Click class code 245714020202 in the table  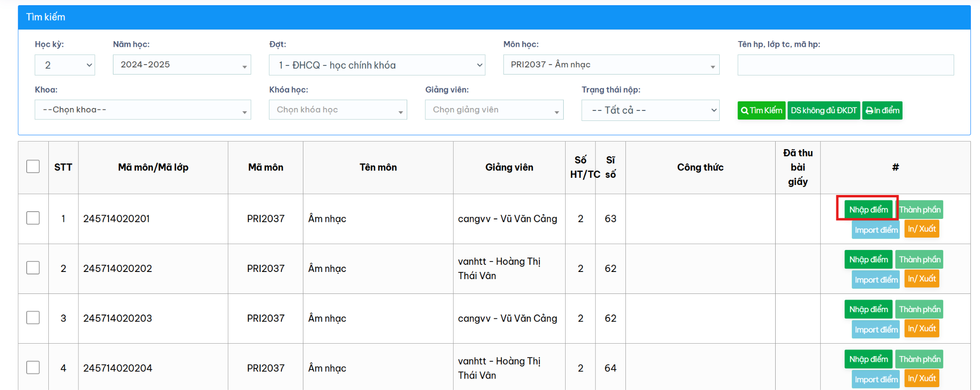click(118, 269)
